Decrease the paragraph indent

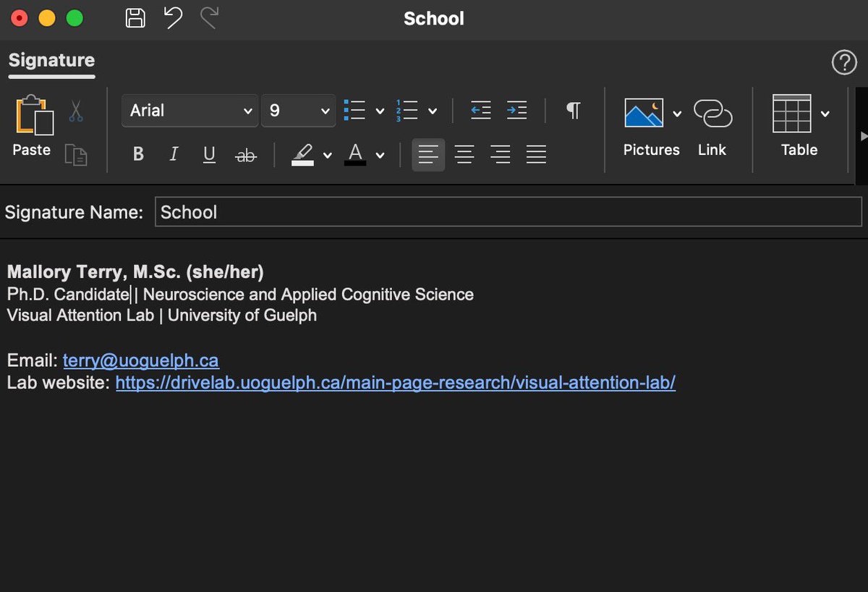tap(481, 111)
